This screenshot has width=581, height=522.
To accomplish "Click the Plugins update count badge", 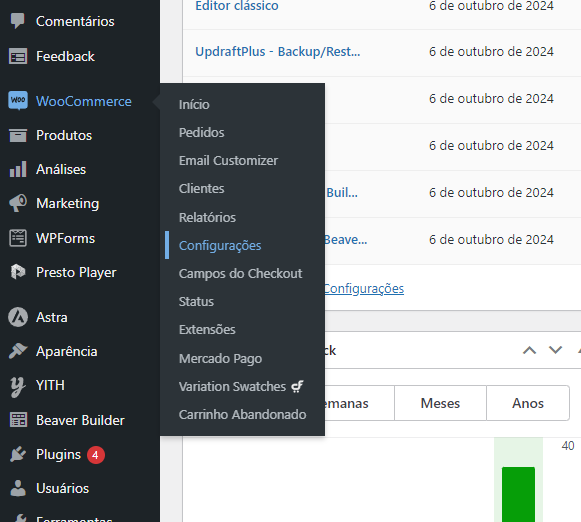I will [x=96, y=455].
